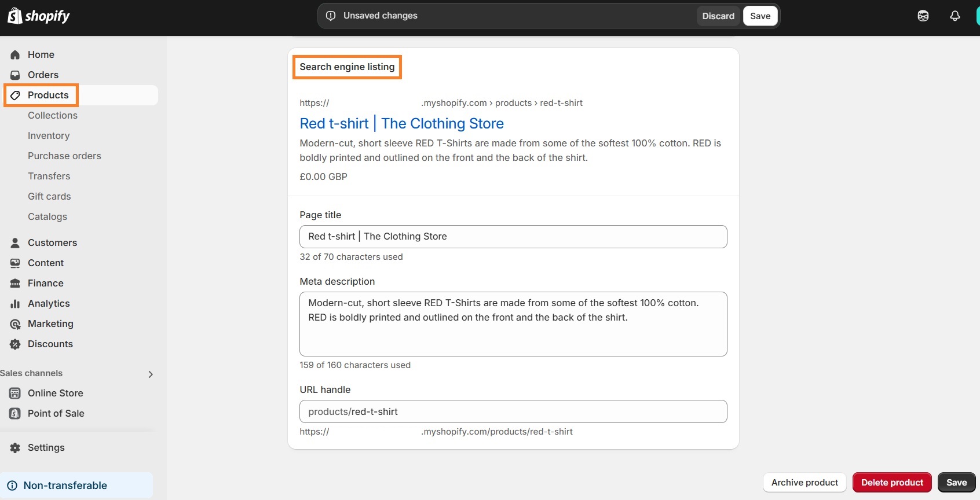This screenshot has height=500, width=980.
Task: Open Transfers under Products
Action: pos(49,176)
